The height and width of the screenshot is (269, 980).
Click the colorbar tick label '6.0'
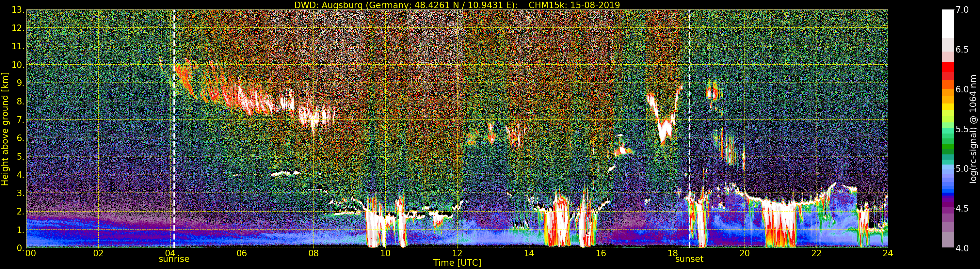coord(962,89)
